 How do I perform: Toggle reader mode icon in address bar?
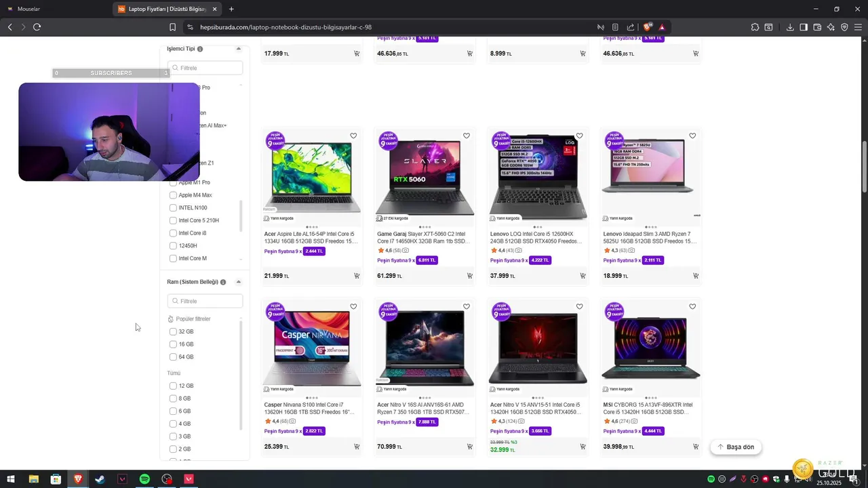tap(615, 27)
